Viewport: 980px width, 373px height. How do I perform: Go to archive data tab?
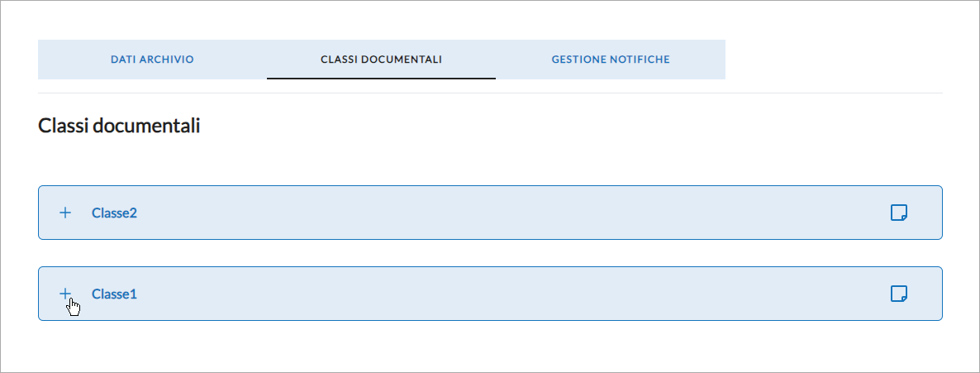pos(152,60)
